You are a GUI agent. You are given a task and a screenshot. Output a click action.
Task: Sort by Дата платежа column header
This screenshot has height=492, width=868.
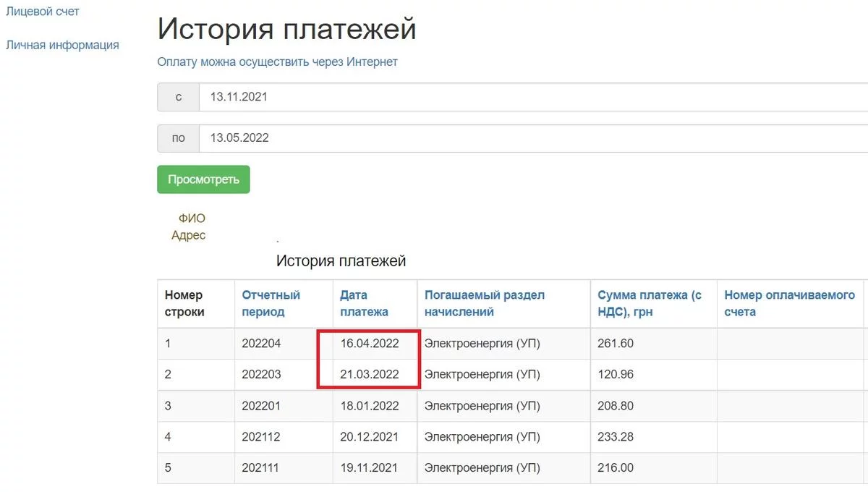coord(364,304)
